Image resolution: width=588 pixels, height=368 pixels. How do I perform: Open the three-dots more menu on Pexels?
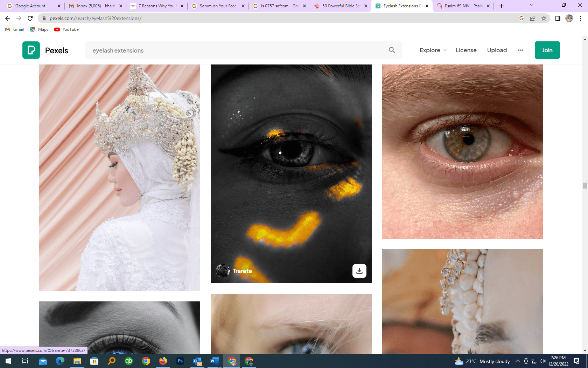[x=520, y=50]
